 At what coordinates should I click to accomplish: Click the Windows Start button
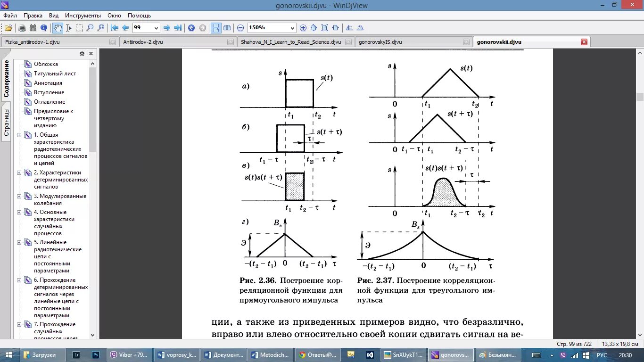pyautogui.click(x=9, y=355)
